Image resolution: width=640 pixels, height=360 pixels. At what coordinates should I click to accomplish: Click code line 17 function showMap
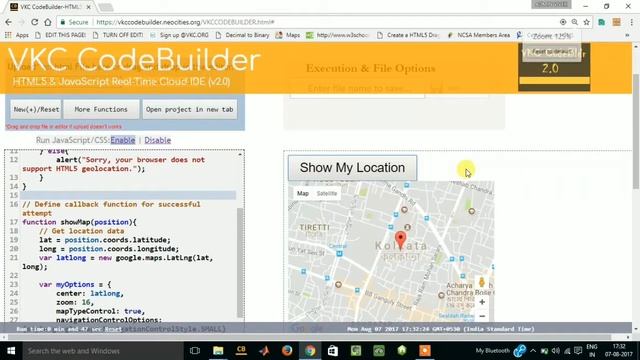[x=79, y=222]
